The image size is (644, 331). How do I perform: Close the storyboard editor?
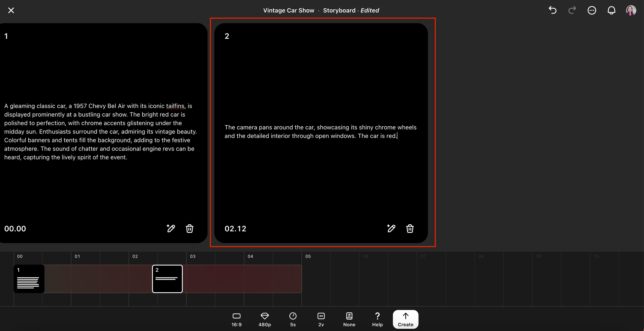11,10
